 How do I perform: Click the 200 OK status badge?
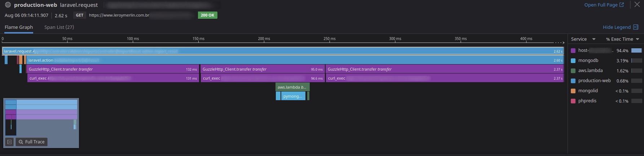(207, 15)
